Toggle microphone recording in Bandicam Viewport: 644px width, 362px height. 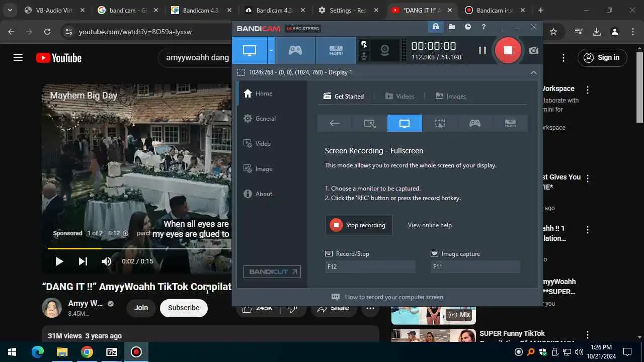coord(364,56)
